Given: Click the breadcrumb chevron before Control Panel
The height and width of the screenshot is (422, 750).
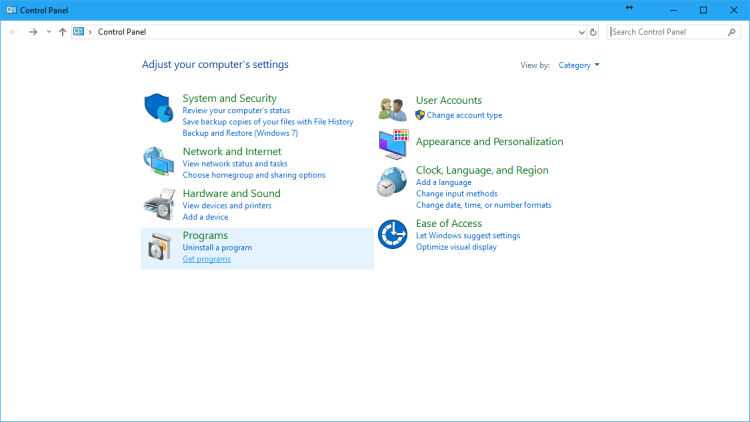Looking at the screenshot, I should 90,32.
